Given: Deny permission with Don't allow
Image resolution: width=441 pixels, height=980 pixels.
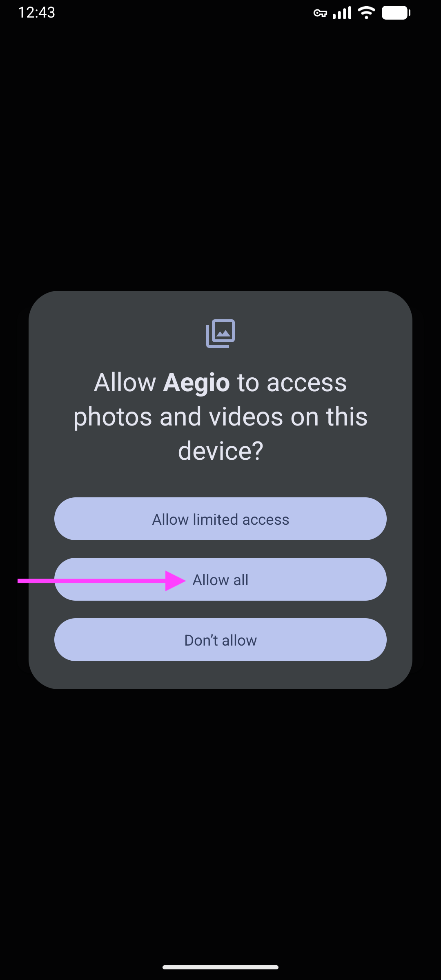Looking at the screenshot, I should pyautogui.click(x=220, y=640).
